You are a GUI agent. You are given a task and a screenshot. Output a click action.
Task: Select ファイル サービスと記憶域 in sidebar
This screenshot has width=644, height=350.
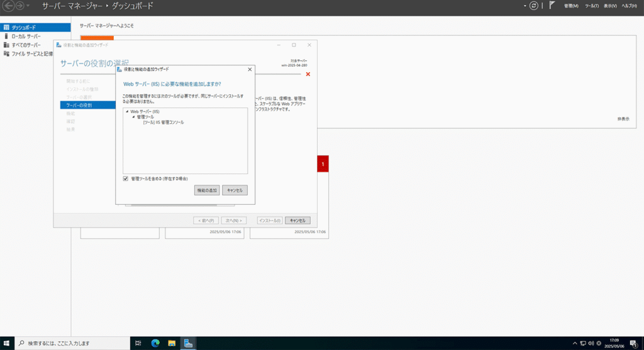tap(28, 54)
